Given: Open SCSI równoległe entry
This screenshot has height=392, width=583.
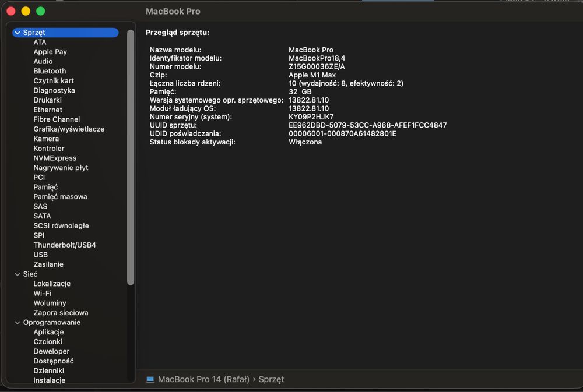Looking at the screenshot, I should [x=61, y=225].
